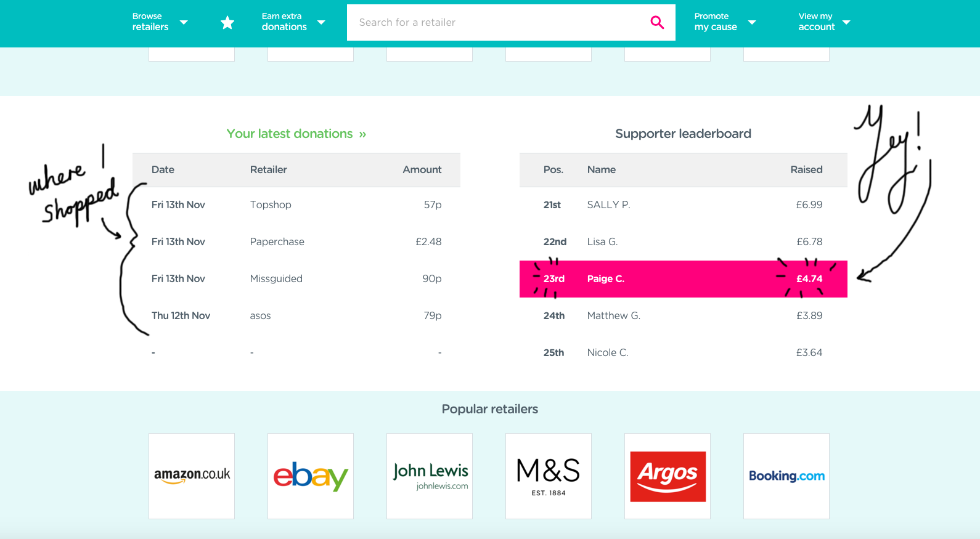
Task: Open the Booking.com retailer tile
Action: pyautogui.click(x=786, y=476)
